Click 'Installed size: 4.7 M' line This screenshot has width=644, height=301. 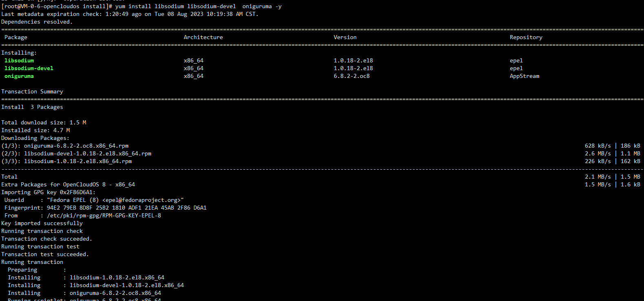[35, 131]
